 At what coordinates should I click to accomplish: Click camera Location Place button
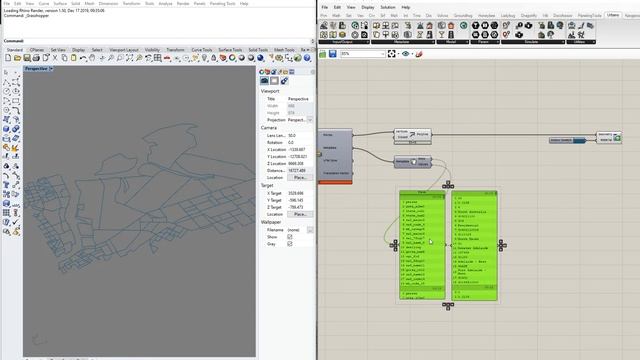tap(300, 178)
